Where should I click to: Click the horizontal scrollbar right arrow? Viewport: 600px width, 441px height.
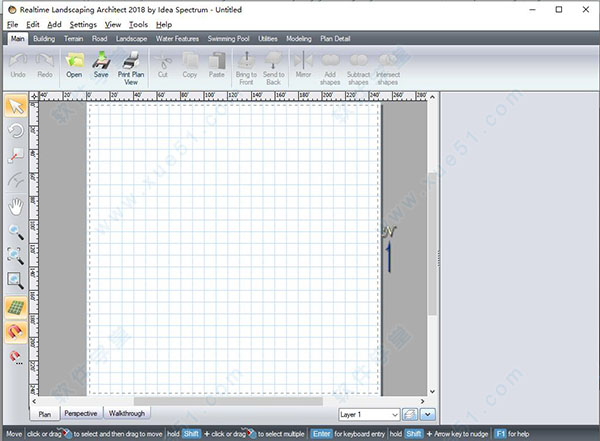point(422,401)
